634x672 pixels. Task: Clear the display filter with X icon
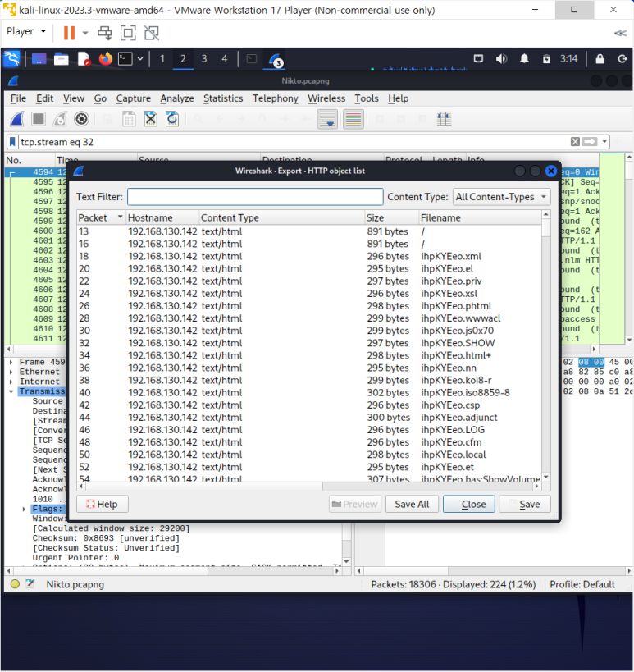(x=575, y=142)
